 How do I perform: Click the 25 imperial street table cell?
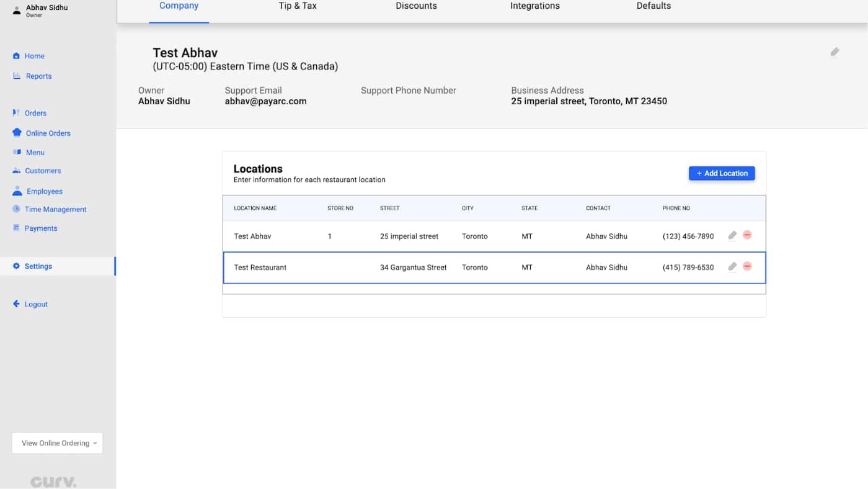(409, 236)
